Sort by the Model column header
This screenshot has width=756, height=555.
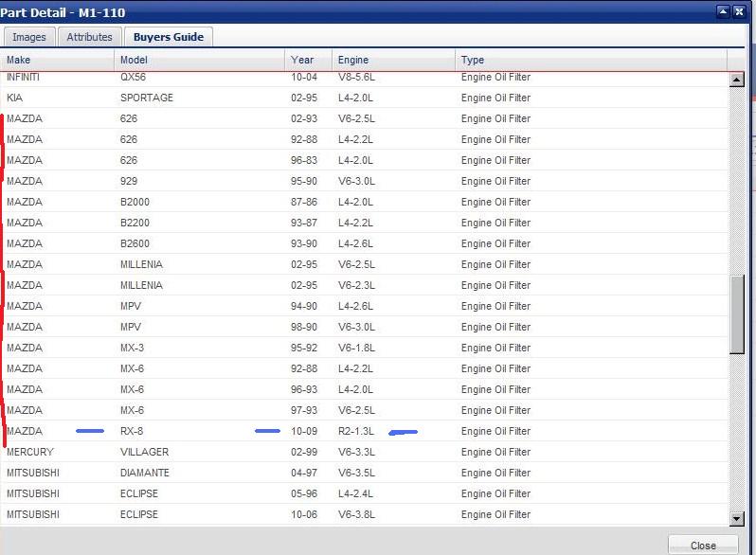pos(199,60)
